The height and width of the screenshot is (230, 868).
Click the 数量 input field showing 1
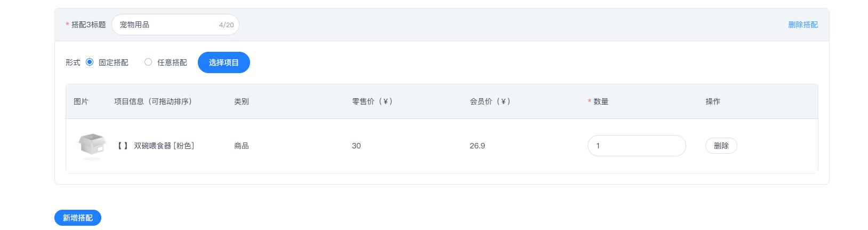[x=636, y=146]
